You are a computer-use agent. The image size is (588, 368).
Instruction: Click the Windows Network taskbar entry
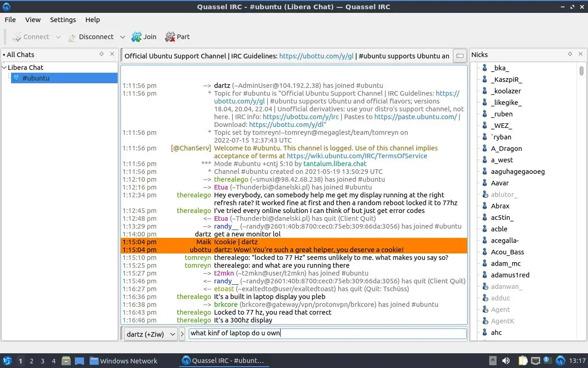pyautogui.click(x=124, y=361)
